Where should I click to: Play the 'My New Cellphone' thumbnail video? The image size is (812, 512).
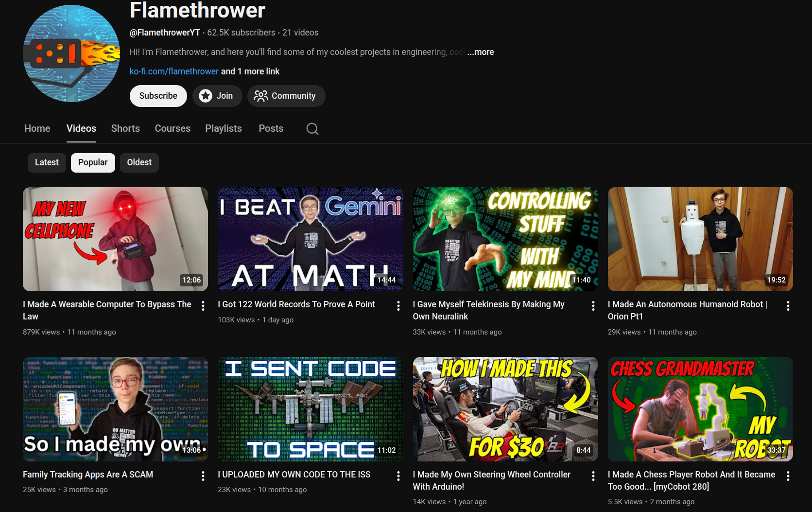[x=115, y=239]
